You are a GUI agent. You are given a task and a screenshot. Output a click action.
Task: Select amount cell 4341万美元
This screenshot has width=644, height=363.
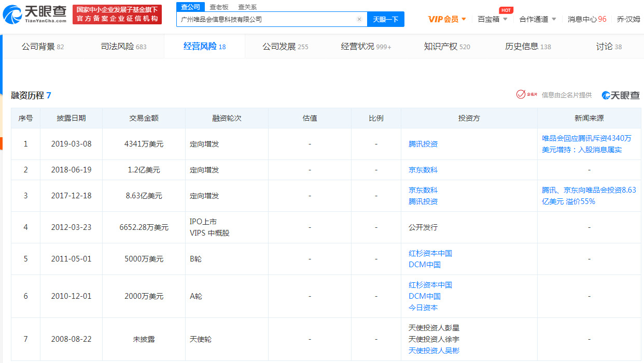[x=144, y=144]
